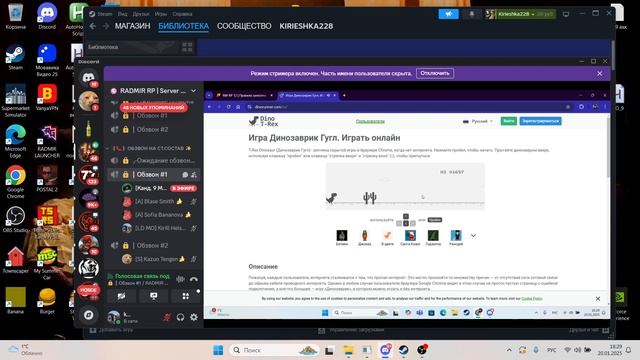
Task: Switch Steam library to grid view icon
Action: point(187,47)
